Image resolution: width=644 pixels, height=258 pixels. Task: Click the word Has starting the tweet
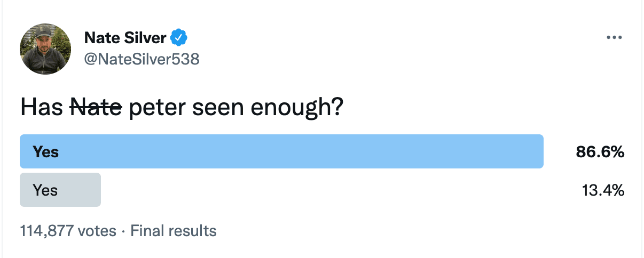pos(43,108)
